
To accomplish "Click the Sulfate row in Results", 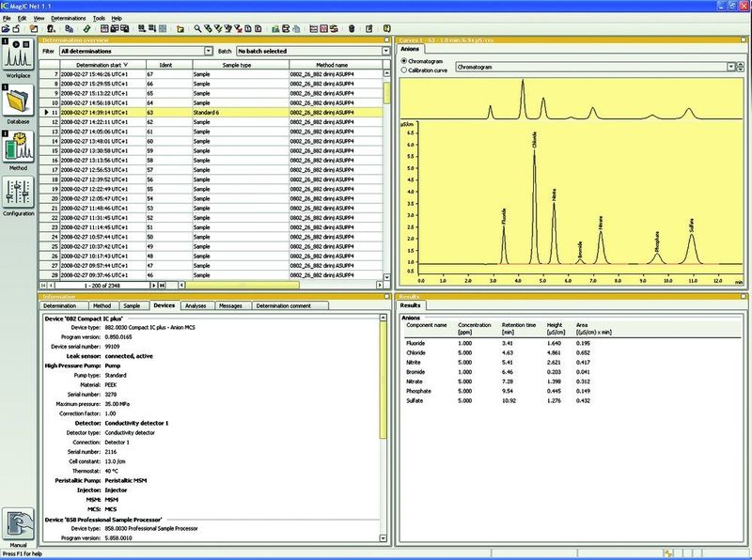I will [x=571, y=401].
